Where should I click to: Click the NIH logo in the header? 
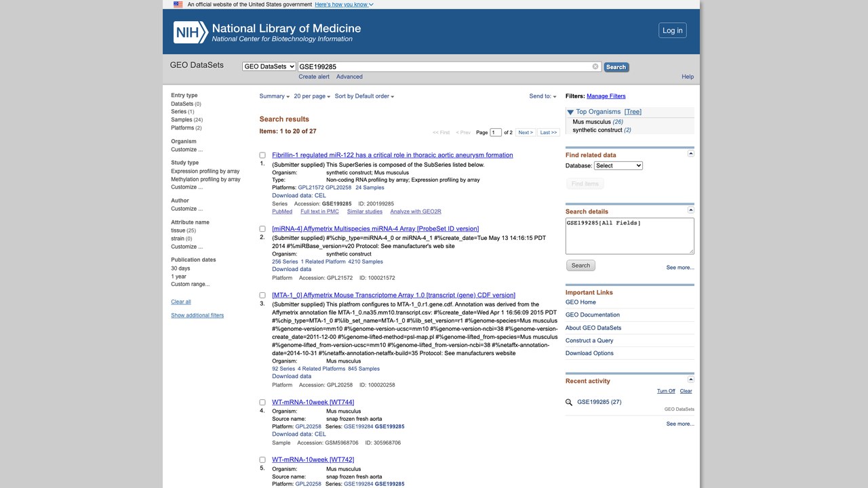tap(191, 32)
